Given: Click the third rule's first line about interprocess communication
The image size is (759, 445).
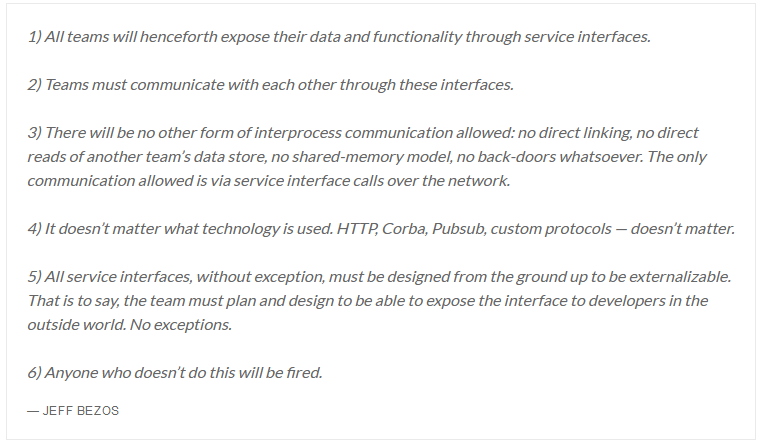Looking at the screenshot, I should [363, 133].
